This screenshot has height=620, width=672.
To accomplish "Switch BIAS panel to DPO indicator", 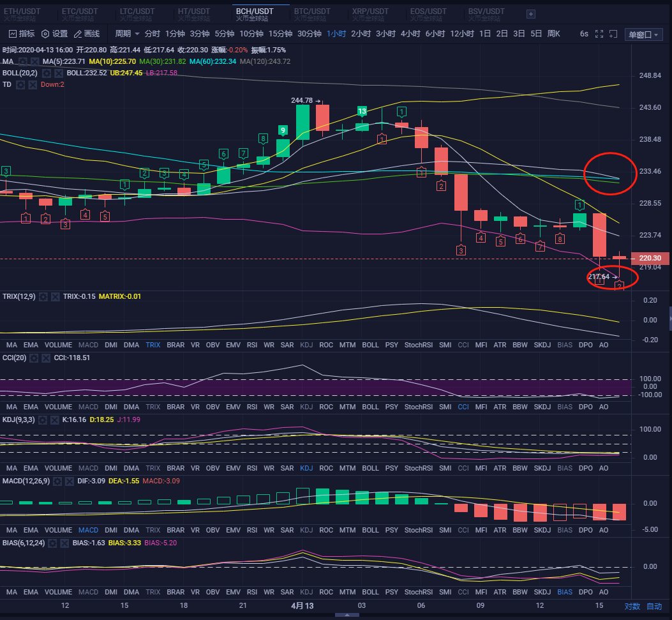I will (585, 592).
